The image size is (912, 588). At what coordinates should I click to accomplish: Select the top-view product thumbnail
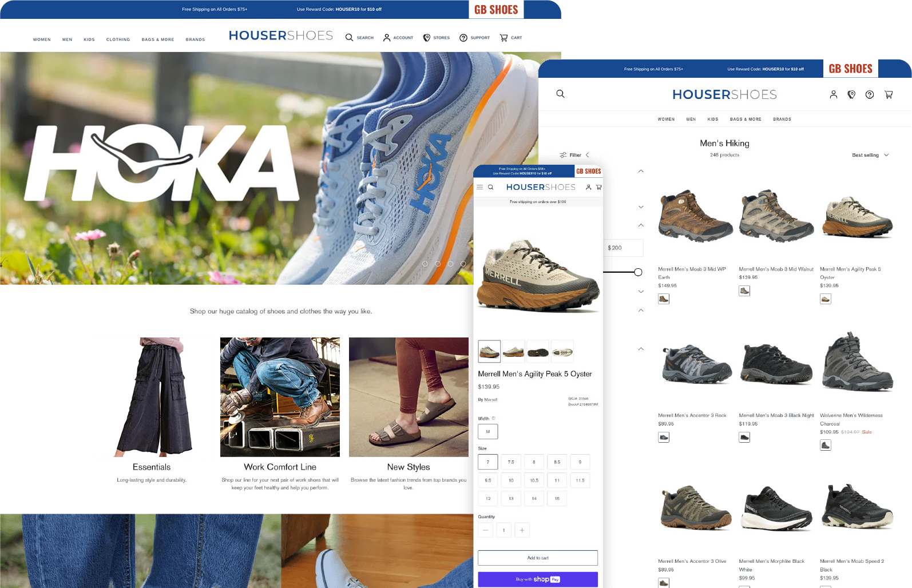562,351
